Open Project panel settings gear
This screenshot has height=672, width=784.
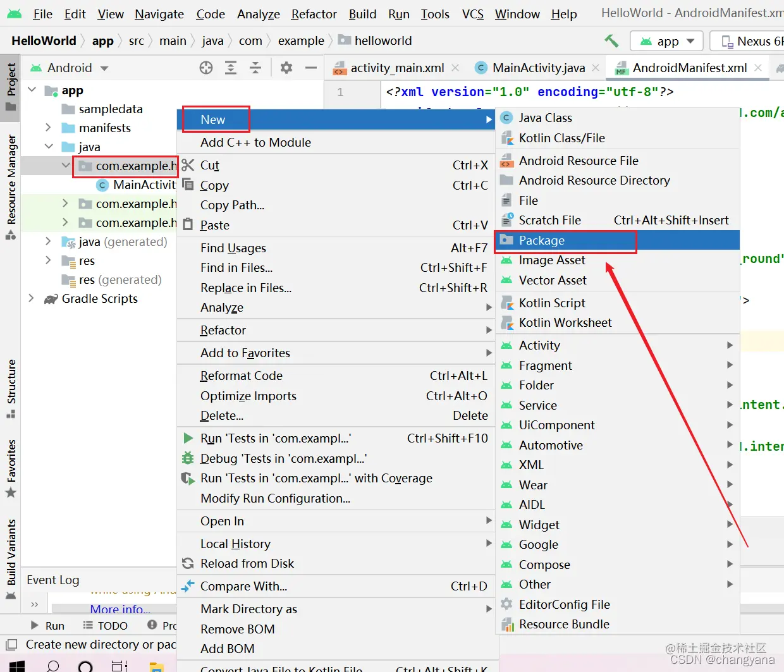286,68
